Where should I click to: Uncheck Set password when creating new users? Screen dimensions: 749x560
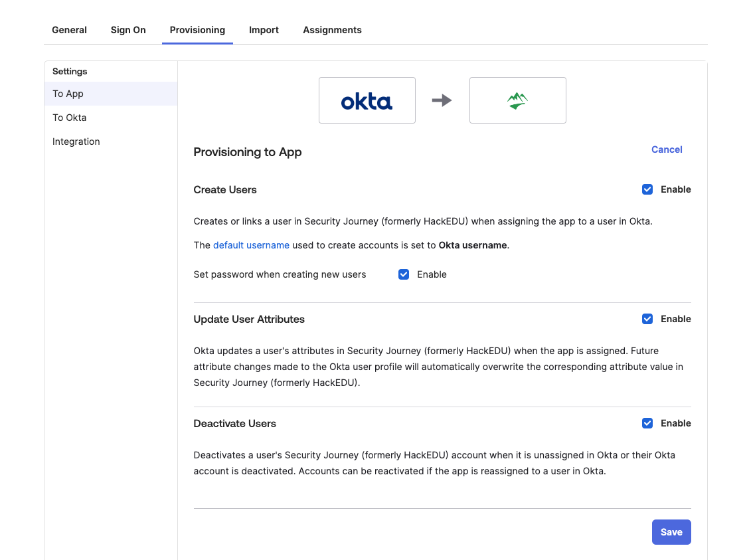click(x=404, y=274)
